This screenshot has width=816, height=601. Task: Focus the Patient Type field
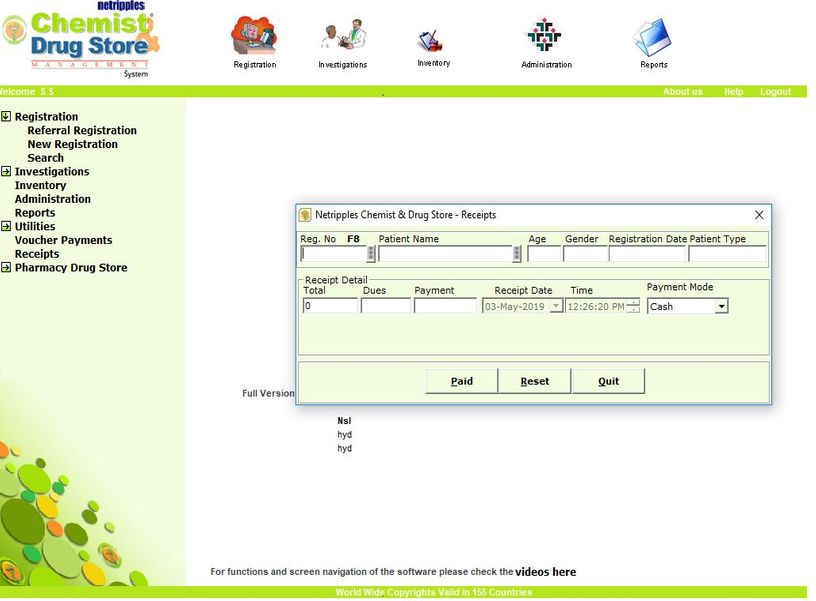point(728,253)
